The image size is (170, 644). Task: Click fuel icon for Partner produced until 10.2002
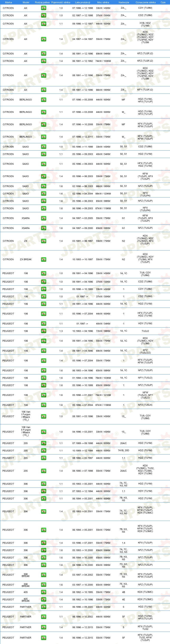coord(43,617)
